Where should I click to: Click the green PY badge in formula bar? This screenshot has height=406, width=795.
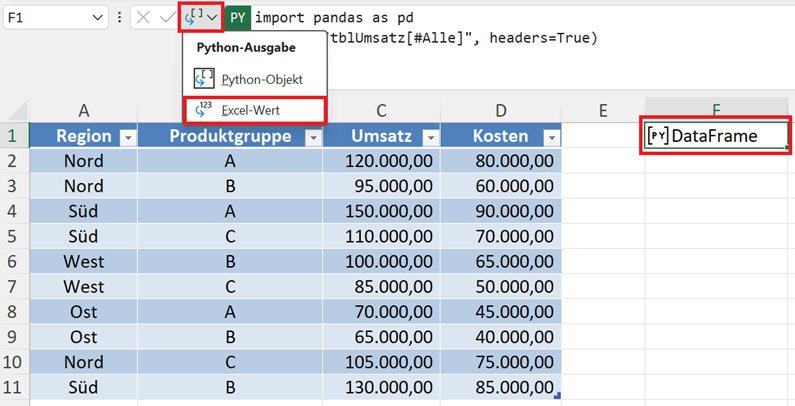238,18
